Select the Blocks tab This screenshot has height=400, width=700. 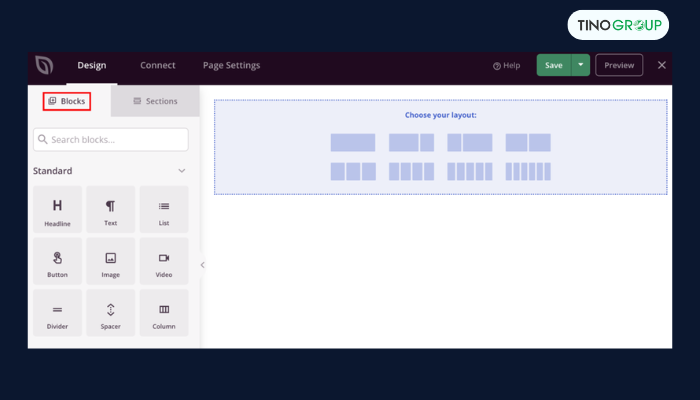point(67,101)
